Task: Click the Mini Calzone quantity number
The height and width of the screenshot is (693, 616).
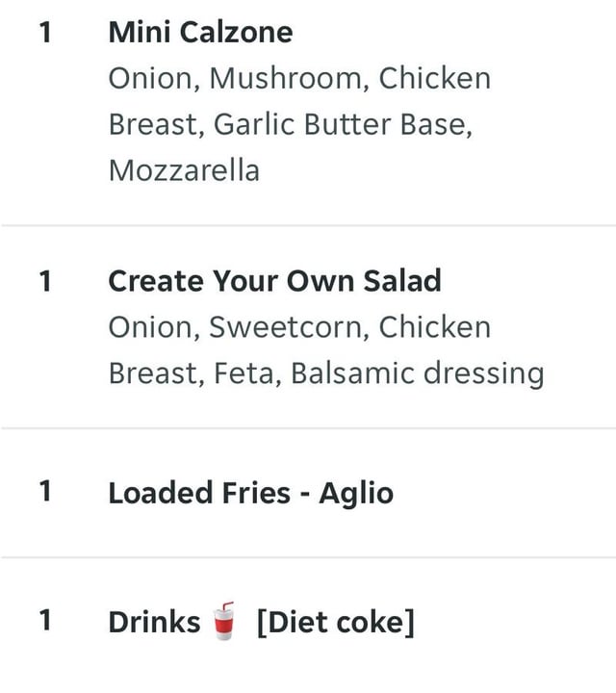Action: click(x=45, y=33)
